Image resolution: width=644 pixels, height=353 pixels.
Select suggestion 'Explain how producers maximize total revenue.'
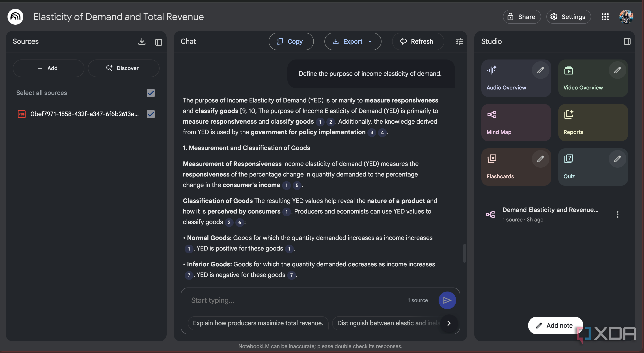pyautogui.click(x=258, y=323)
